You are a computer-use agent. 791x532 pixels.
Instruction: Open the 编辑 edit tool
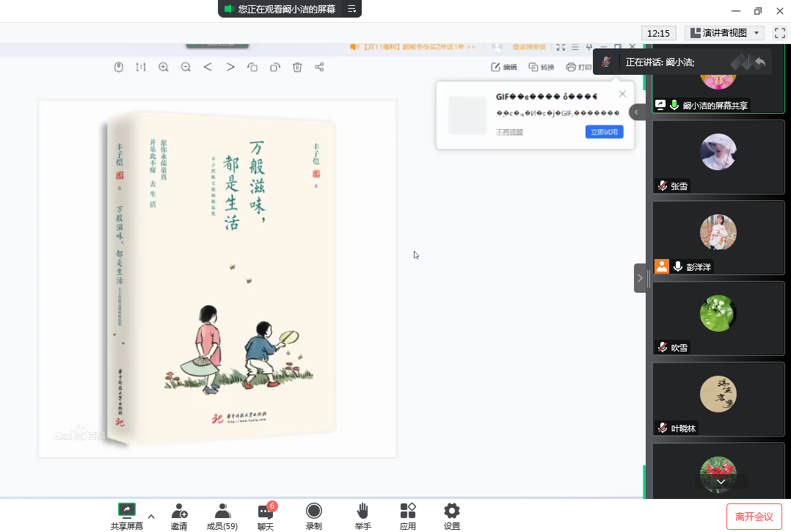pos(504,67)
